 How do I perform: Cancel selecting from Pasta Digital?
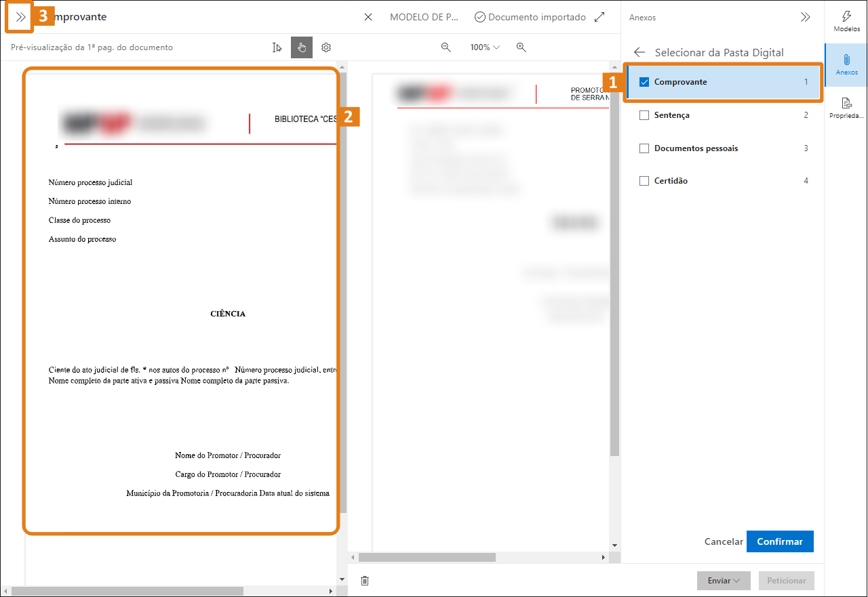point(723,541)
